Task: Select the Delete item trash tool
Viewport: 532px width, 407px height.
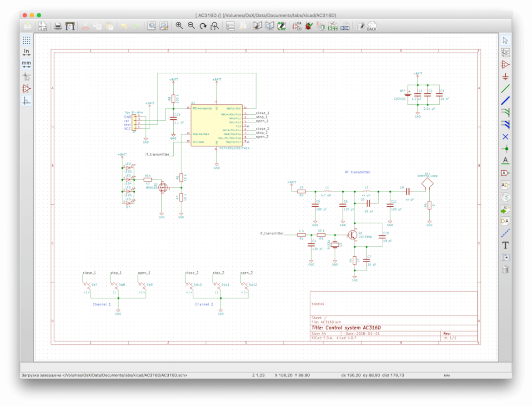Action: click(x=505, y=270)
